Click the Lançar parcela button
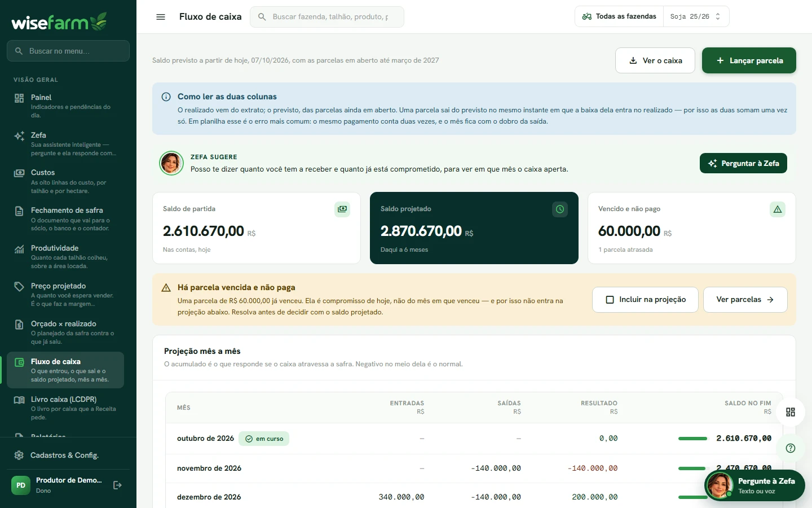Viewport: 812px width, 508px height. click(x=749, y=60)
